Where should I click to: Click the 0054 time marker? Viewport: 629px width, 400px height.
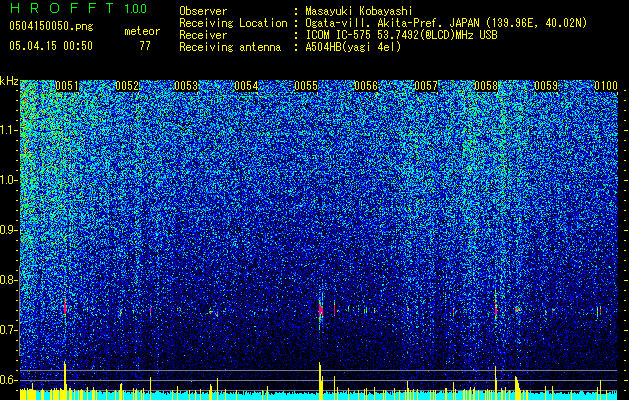pos(246,86)
